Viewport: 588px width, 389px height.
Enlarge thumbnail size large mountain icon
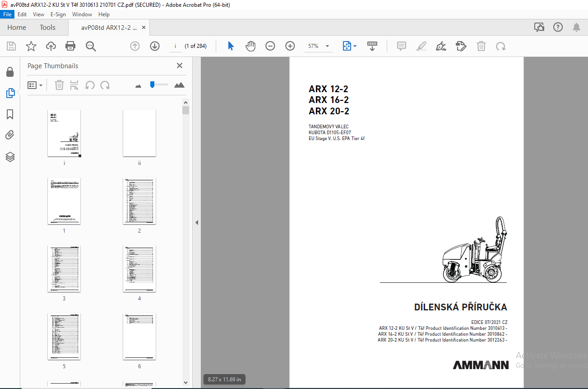click(179, 85)
